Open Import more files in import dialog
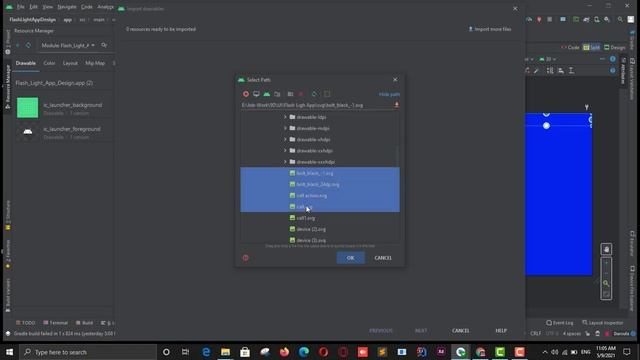The height and width of the screenshot is (360, 640). point(489,29)
